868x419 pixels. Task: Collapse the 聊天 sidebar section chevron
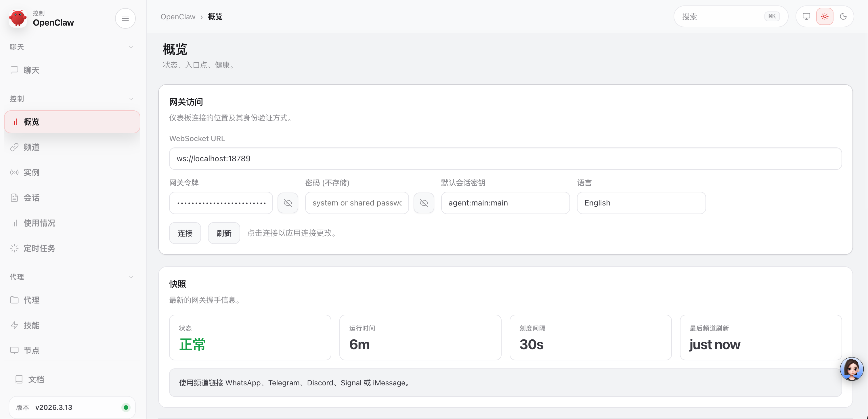(x=131, y=47)
